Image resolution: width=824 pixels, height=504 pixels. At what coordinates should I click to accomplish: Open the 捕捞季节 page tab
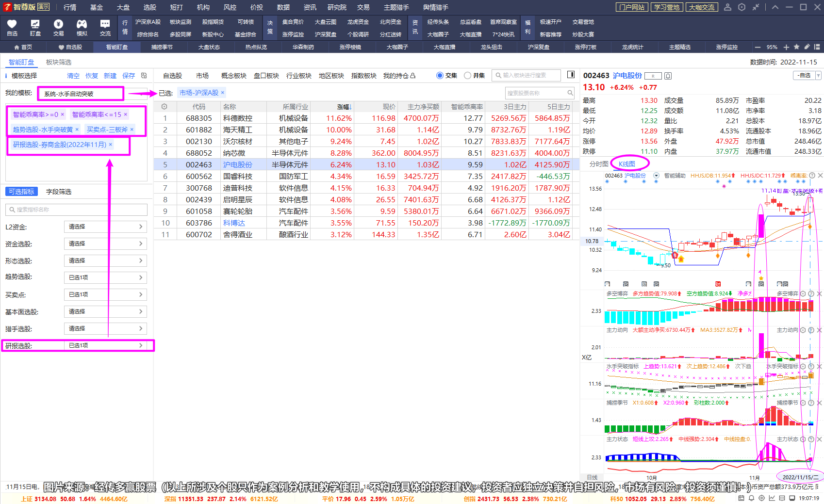click(x=162, y=47)
